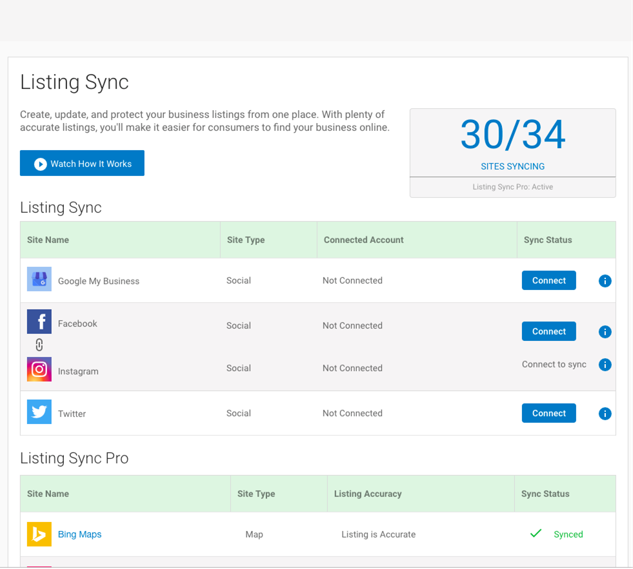This screenshot has width=633, height=569.
Task: Open info icon for Facebook row
Action: point(604,332)
